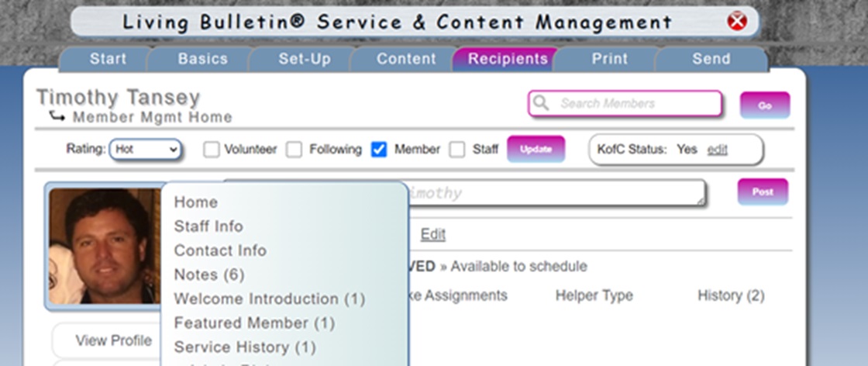The width and height of the screenshot is (868, 366).
Task: Focus the Search Members field
Action: pyautogui.click(x=625, y=104)
